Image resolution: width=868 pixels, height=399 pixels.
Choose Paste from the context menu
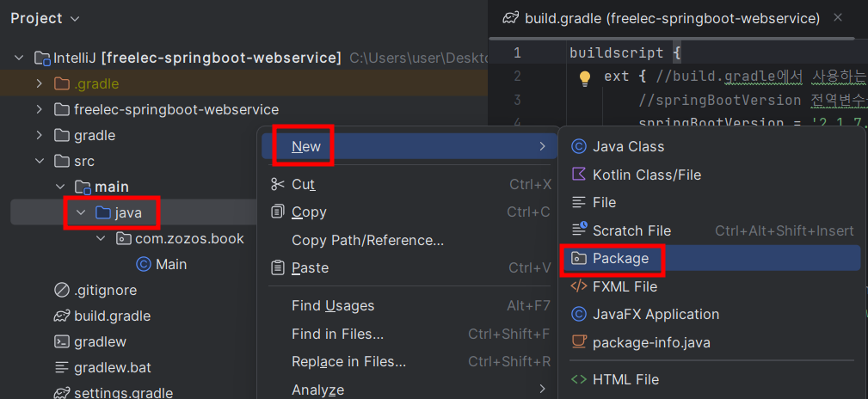pyautogui.click(x=409, y=267)
